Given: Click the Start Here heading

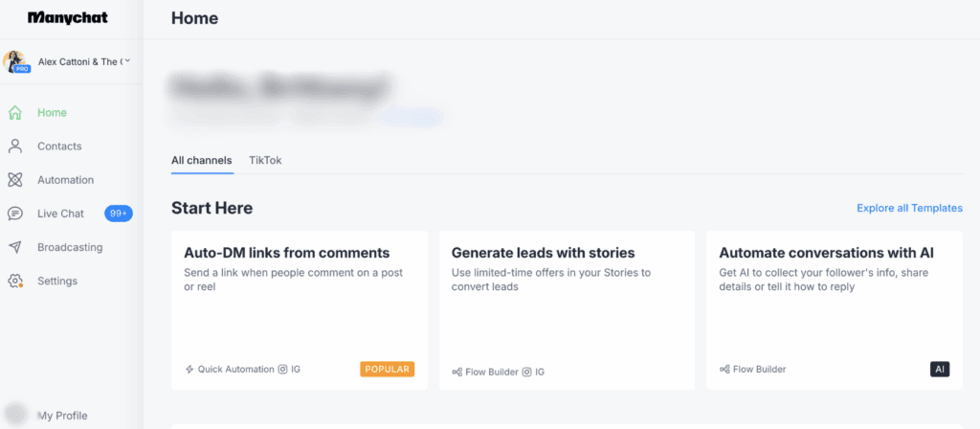Looking at the screenshot, I should coord(212,208).
